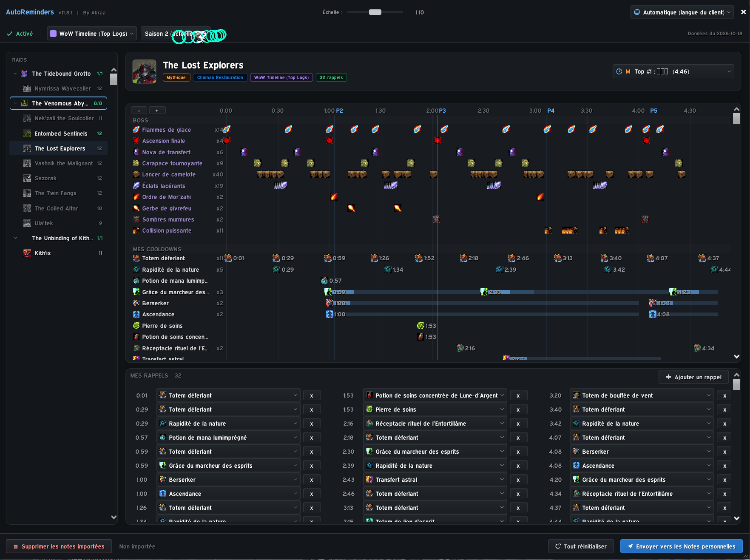
Task: Click Tout réinitialiser button
Action: [581, 546]
